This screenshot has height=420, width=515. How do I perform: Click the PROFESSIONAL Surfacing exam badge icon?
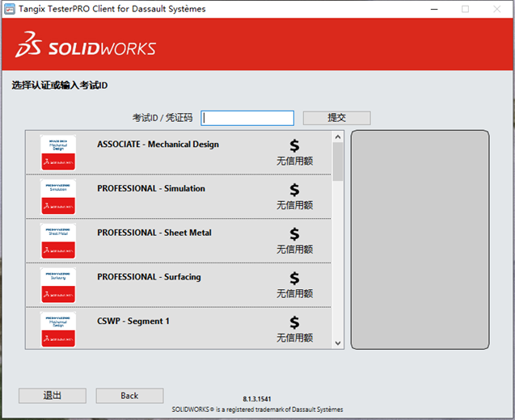click(58, 285)
